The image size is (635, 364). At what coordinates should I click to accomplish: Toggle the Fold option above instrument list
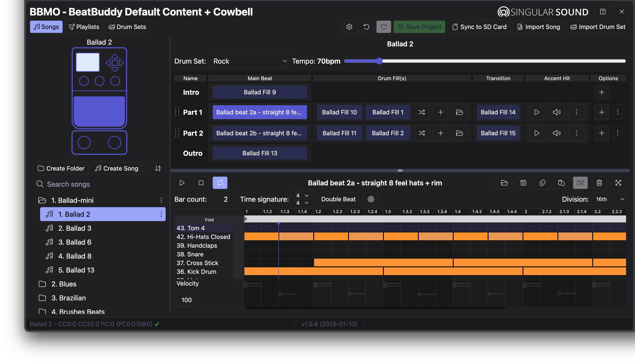(x=209, y=220)
